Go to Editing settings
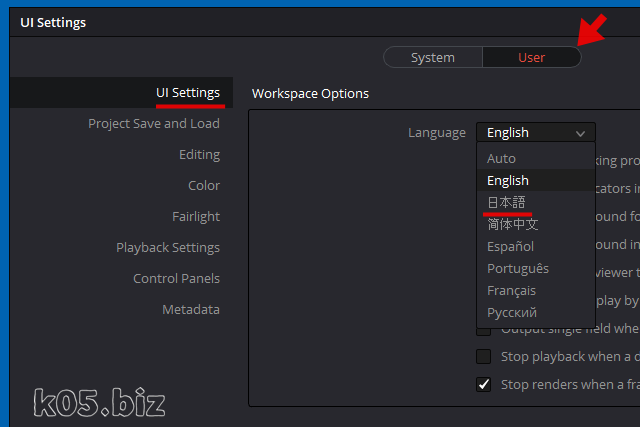The image size is (640, 427). tap(199, 155)
